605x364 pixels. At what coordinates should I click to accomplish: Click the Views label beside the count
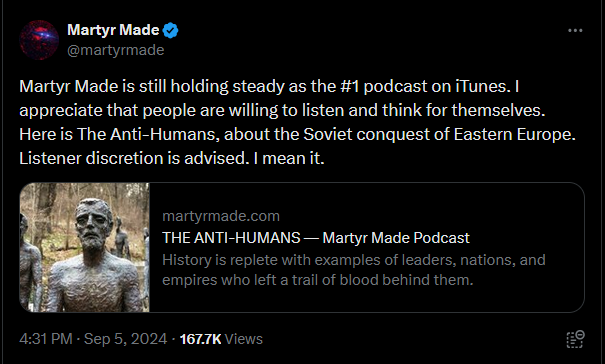pyautogui.click(x=243, y=339)
